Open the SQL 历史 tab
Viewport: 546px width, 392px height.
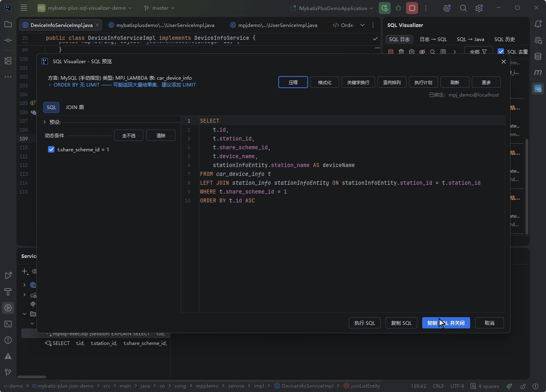(505, 39)
